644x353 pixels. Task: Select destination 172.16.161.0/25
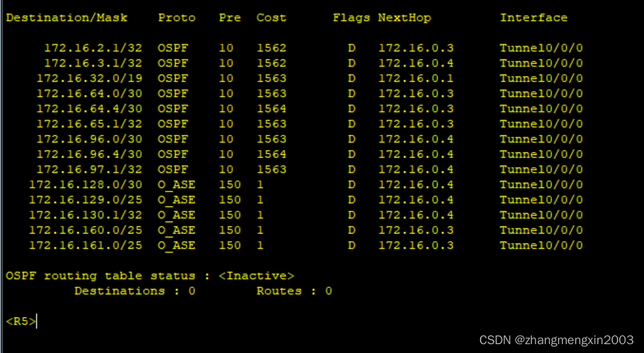pos(85,245)
